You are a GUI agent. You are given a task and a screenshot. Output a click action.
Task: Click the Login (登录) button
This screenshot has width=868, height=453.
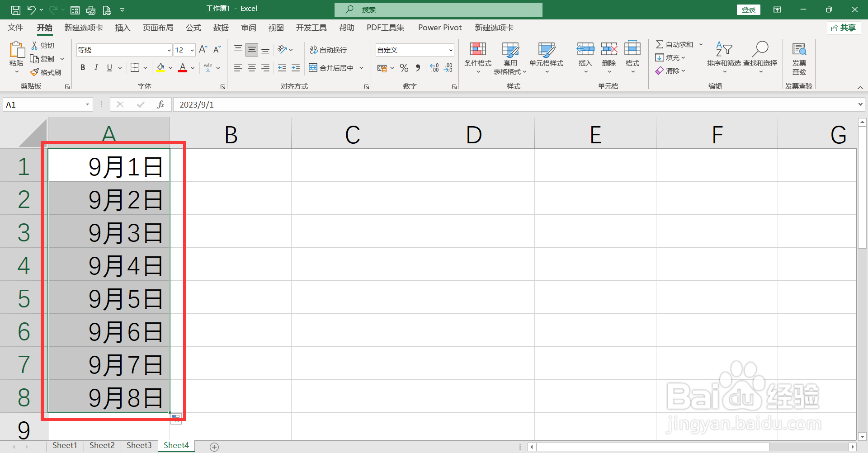[749, 9]
